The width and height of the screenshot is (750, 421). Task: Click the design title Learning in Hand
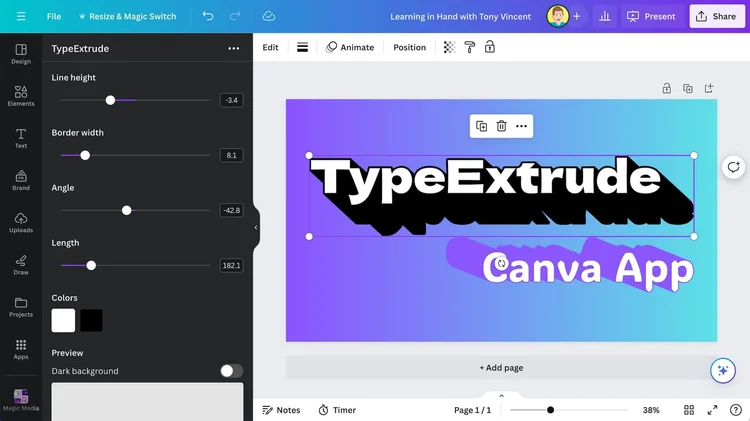460,16
